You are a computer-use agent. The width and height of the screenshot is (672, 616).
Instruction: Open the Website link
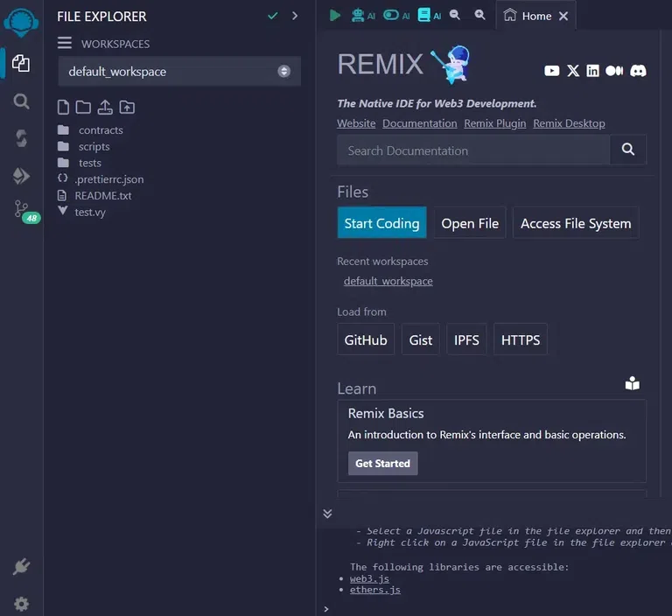click(x=356, y=123)
